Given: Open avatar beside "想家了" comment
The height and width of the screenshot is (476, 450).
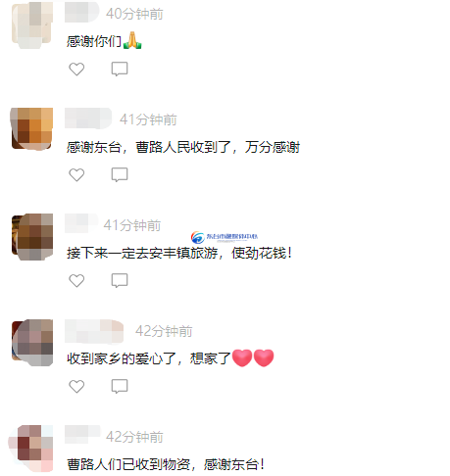Looking at the screenshot, I should coord(32,343).
